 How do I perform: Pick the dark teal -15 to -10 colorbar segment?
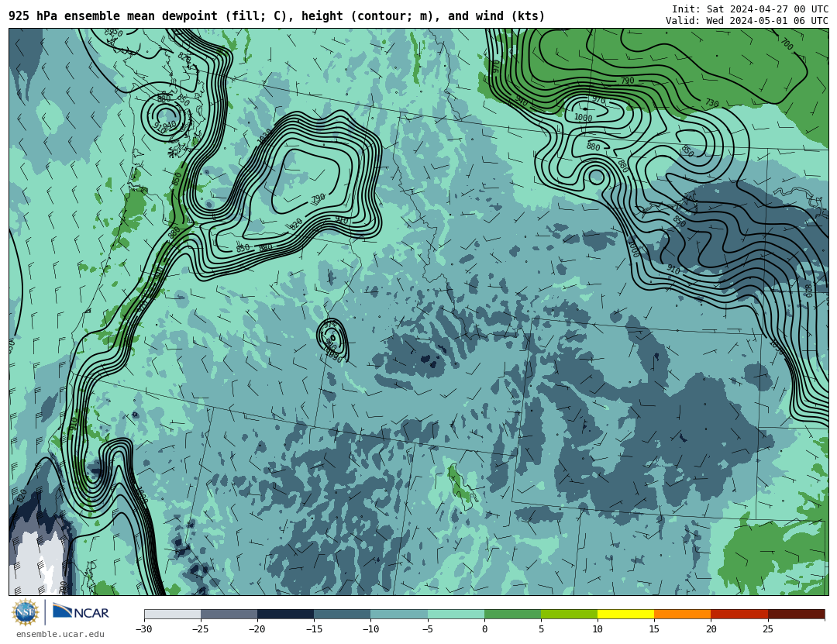coord(343,614)
